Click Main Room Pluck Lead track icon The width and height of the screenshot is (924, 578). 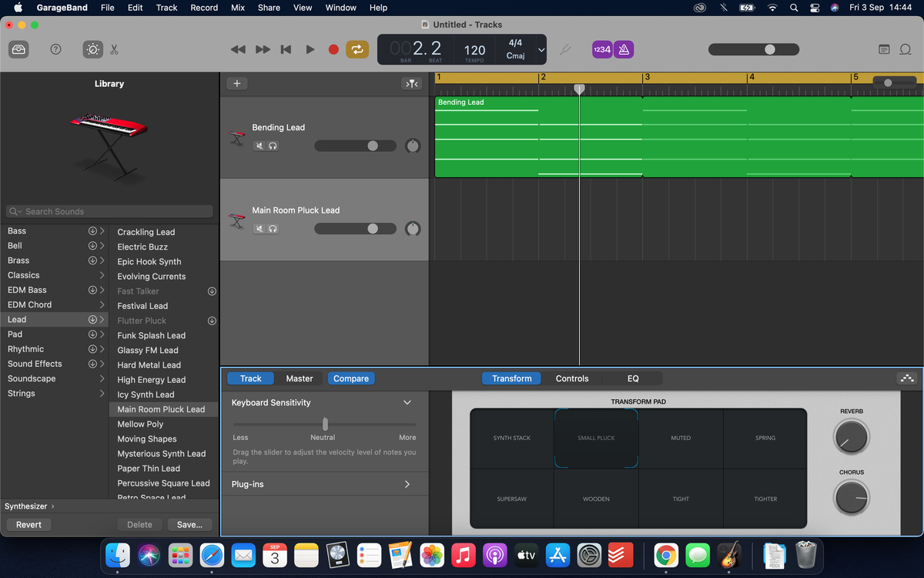click(x=236, y=222)
